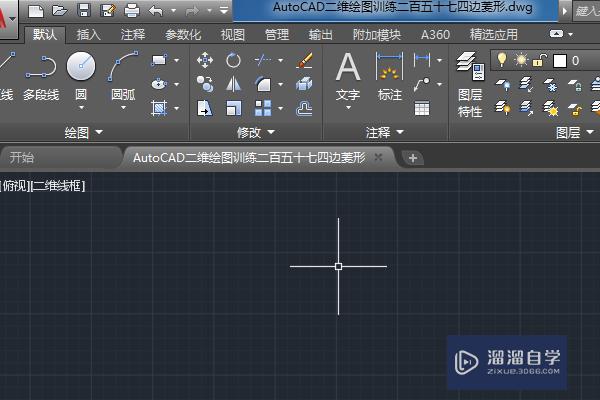Select the Erase tool
Screen dimensions: 600x400
coord(305,60)
